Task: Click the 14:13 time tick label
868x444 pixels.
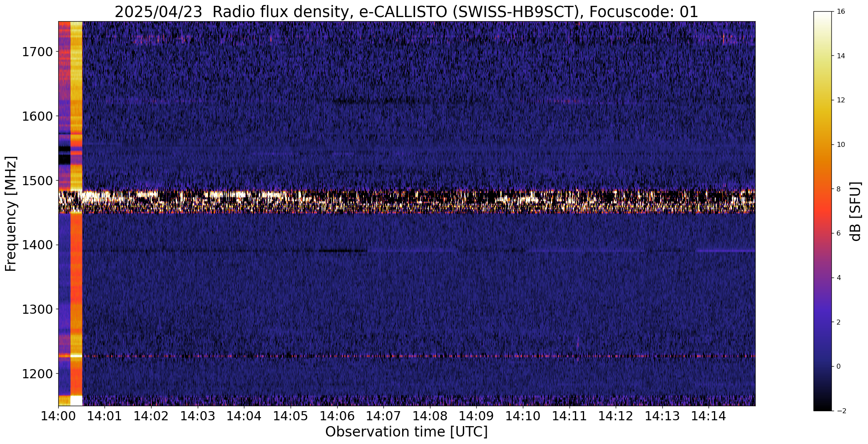Action: (x=663, y=416)
